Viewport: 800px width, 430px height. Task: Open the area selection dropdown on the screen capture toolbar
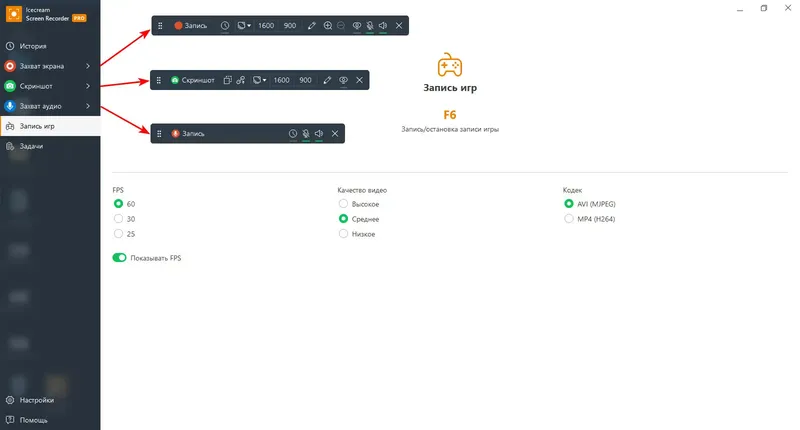(244, 26)
